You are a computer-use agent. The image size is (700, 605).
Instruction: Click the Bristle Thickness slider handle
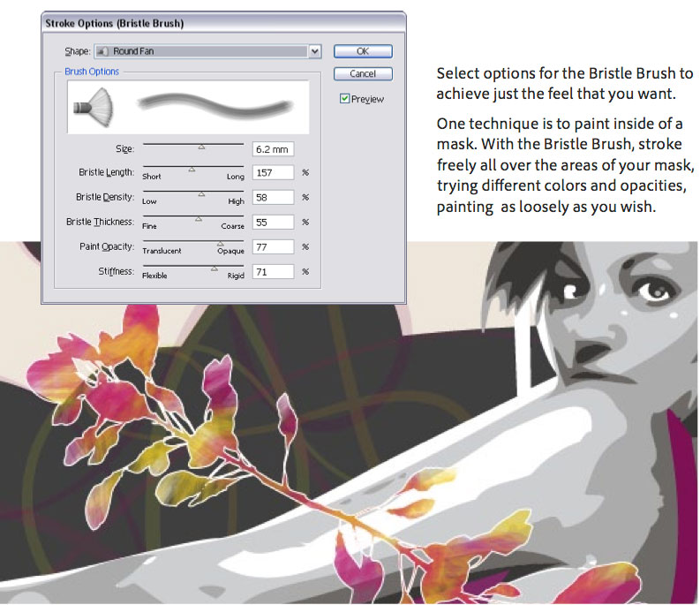tap(199, 219)
